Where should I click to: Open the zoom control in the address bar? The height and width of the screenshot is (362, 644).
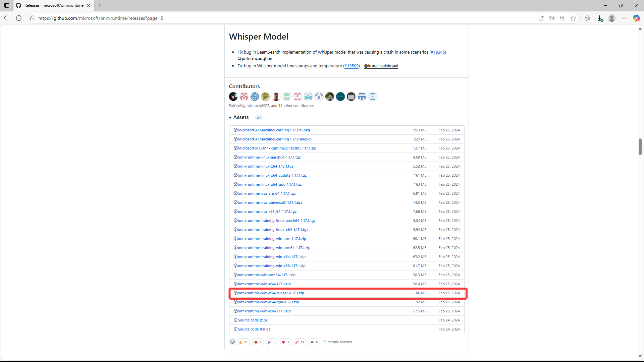pos(562,18)
